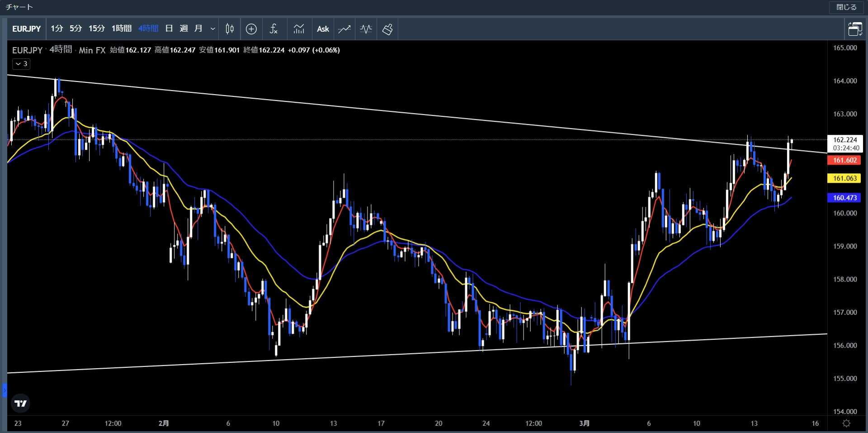Toggle the Ask price button
The height and width of the screenshot is (433, 868).
[323, 29]
